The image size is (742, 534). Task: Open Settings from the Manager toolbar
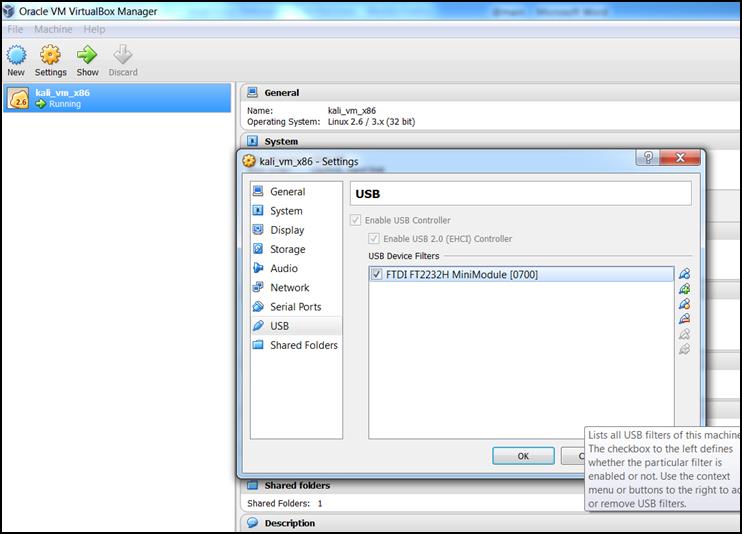click(x=50, y=61)
